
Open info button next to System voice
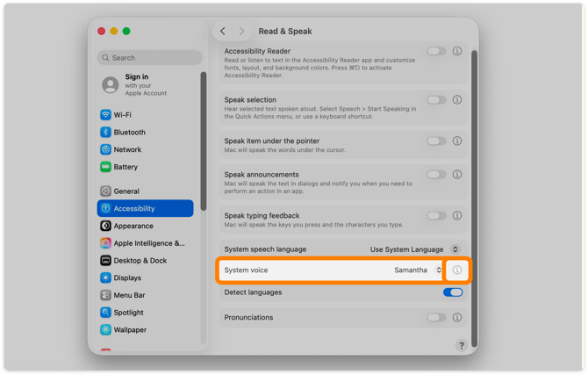click(x=456, y=270)
